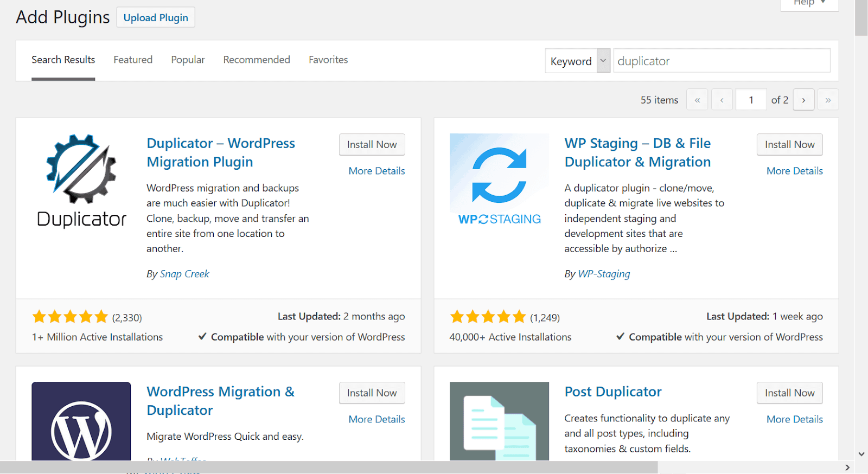Open the WP Staging – DB & File title link
Screen dimensions: 868x474
(637, 152)
